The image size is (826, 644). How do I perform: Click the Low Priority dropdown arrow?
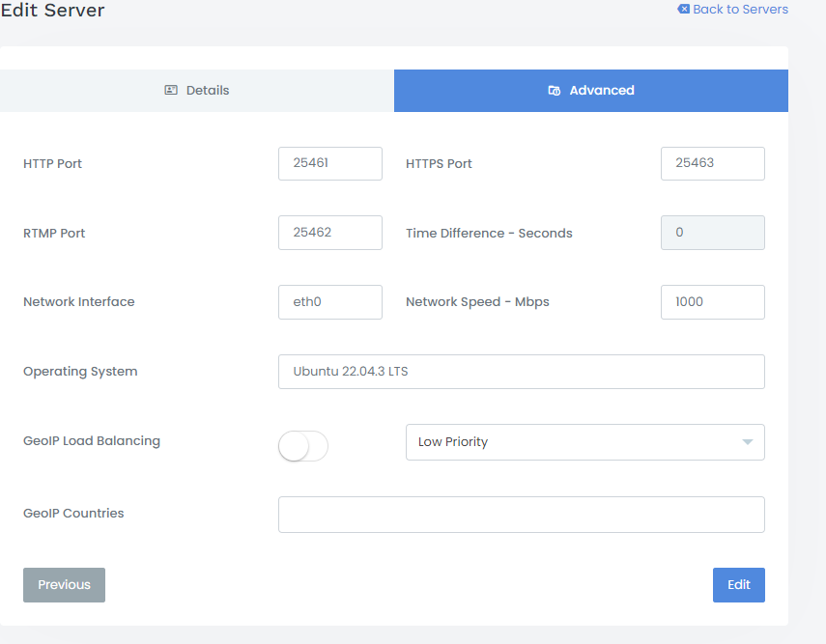point(748,442)
